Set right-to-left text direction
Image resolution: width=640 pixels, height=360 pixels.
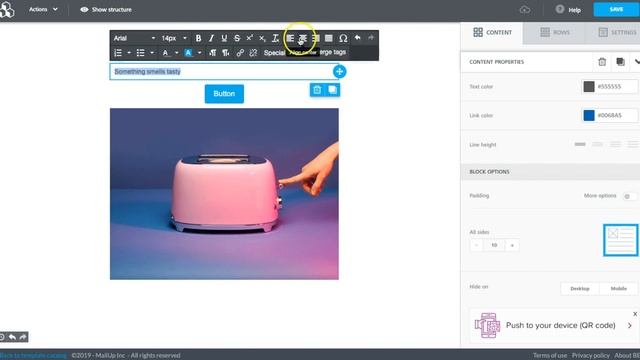(226, 53)
